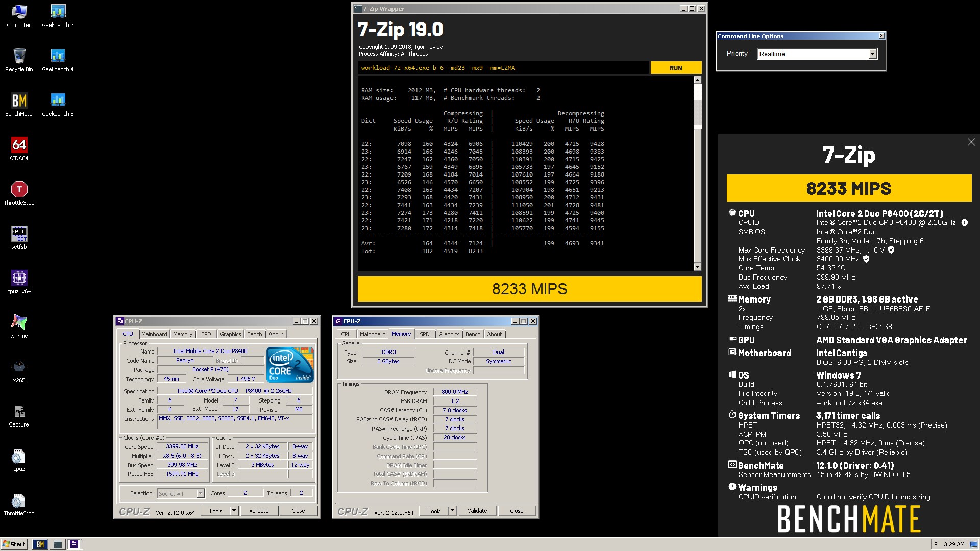Click 7-Zip output scrollbar up arrow
Image resolution: width=980 pixels, height=551 pixels.
coord(697,80)
